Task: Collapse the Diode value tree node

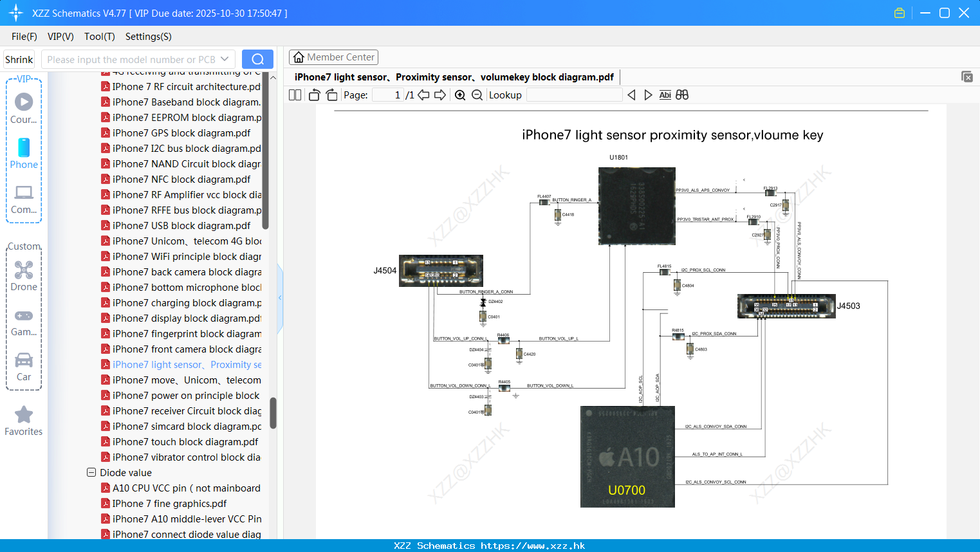Action: pos(91,472)
